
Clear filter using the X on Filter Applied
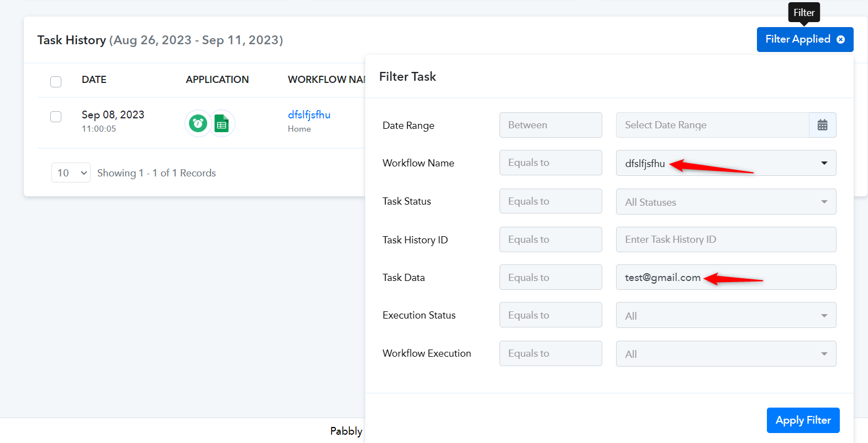(x=840, y=39)
